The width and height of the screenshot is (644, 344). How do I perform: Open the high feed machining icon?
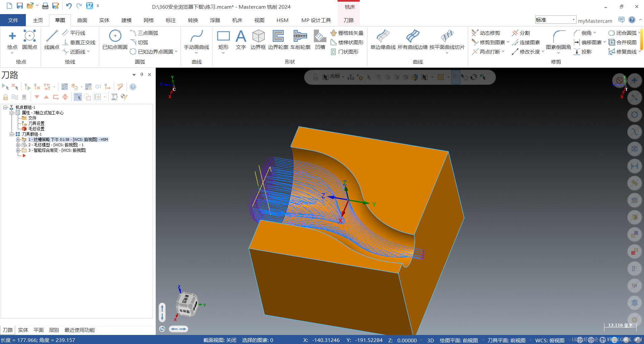(107, 87)
